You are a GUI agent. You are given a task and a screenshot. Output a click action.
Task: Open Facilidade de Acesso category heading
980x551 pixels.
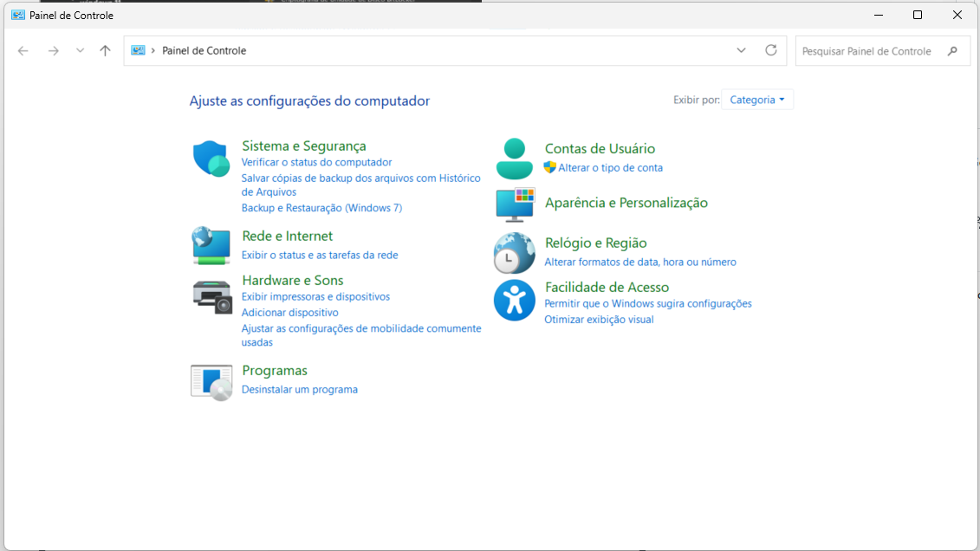[607, 288]
